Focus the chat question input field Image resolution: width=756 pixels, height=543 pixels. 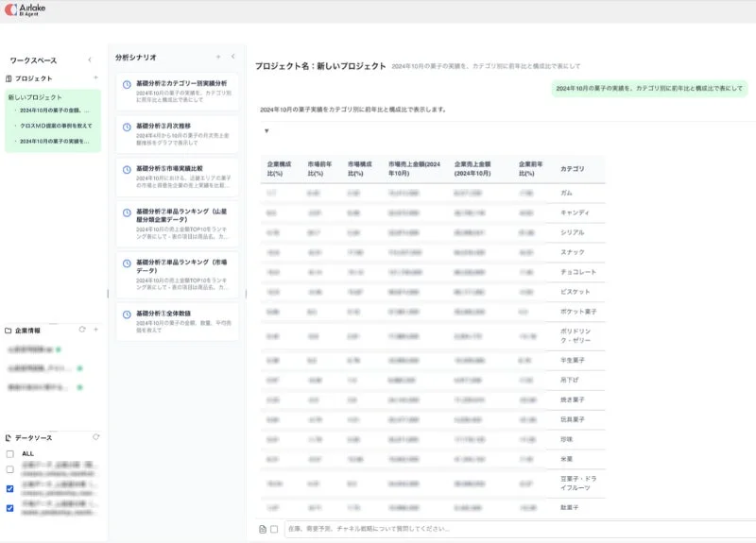click(x=521, y=529)
